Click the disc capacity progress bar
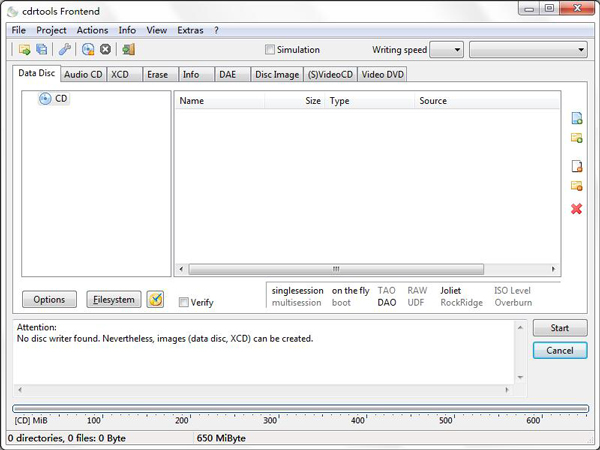This screenshot has width=600, height=450. click(300, 409)
